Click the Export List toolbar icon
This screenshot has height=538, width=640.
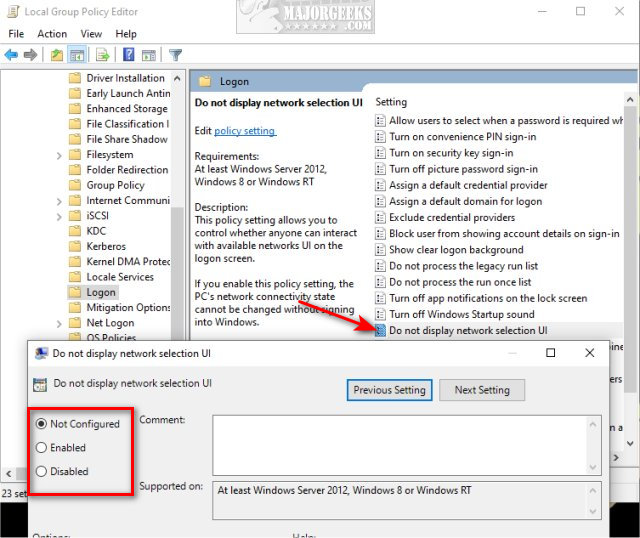point(102,54)
